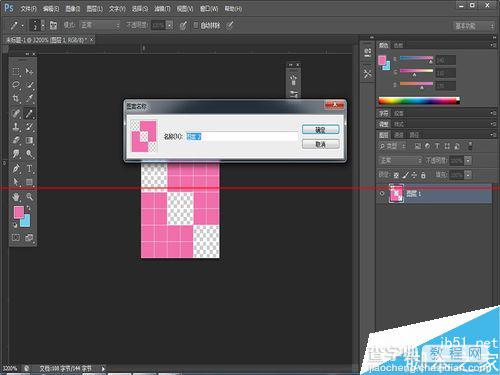Open the painting mode dropdown in options bar
The image size is (500, 375).
100,25
